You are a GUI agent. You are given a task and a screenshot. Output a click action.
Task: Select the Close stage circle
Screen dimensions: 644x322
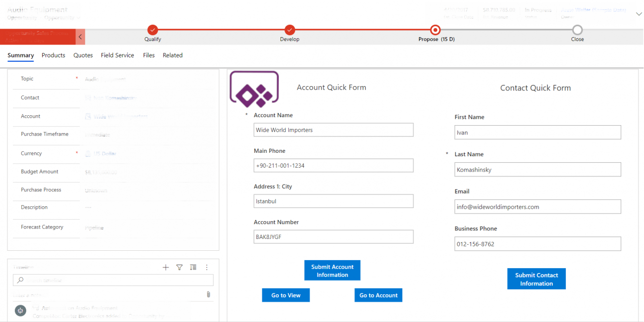[577, 30]
